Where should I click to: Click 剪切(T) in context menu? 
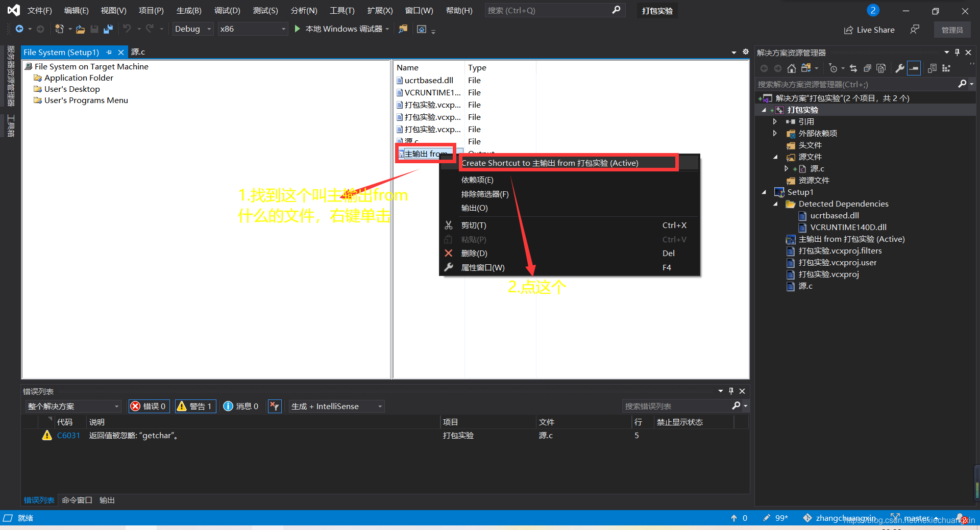pyautogui.click(x=474, y=225)
